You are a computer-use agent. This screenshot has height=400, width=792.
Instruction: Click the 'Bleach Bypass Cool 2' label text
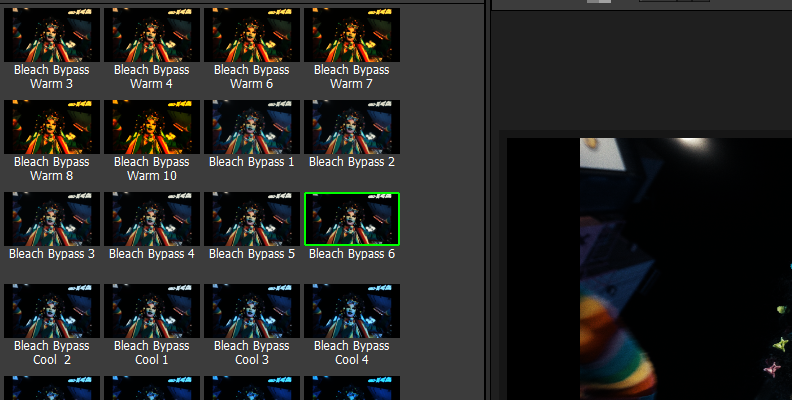pos(52,353)
